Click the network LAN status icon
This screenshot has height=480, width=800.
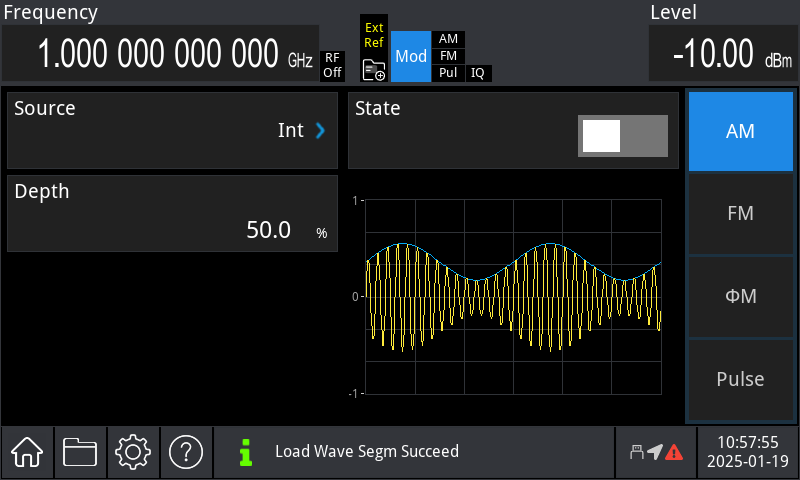tap(635, 452)
